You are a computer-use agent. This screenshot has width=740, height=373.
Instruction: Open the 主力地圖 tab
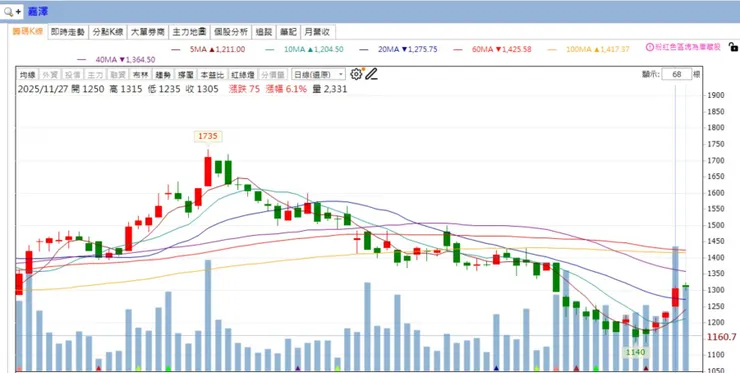click(x=189, y=32)
